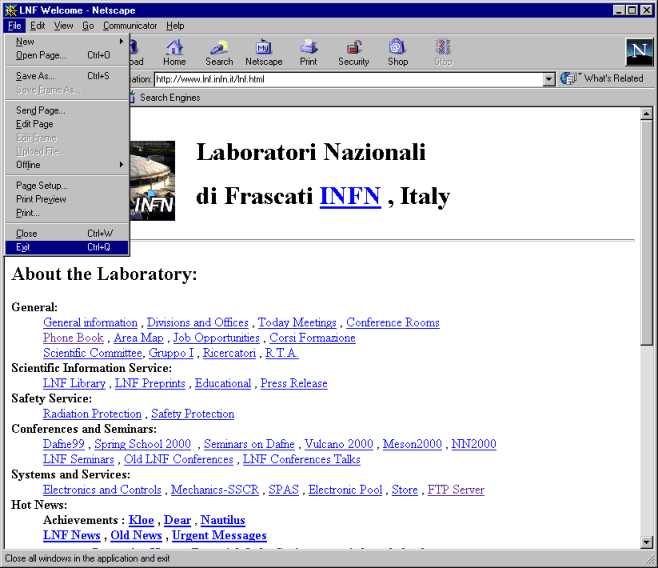Open Spring School 2000 link
658x568 pixels.
tap(143, 444)
